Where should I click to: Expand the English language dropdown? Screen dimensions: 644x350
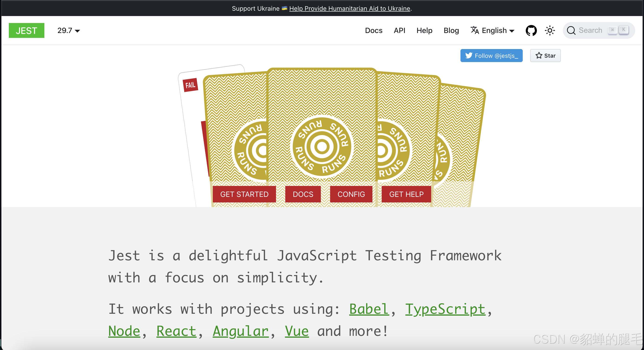[x=493, y=30]
